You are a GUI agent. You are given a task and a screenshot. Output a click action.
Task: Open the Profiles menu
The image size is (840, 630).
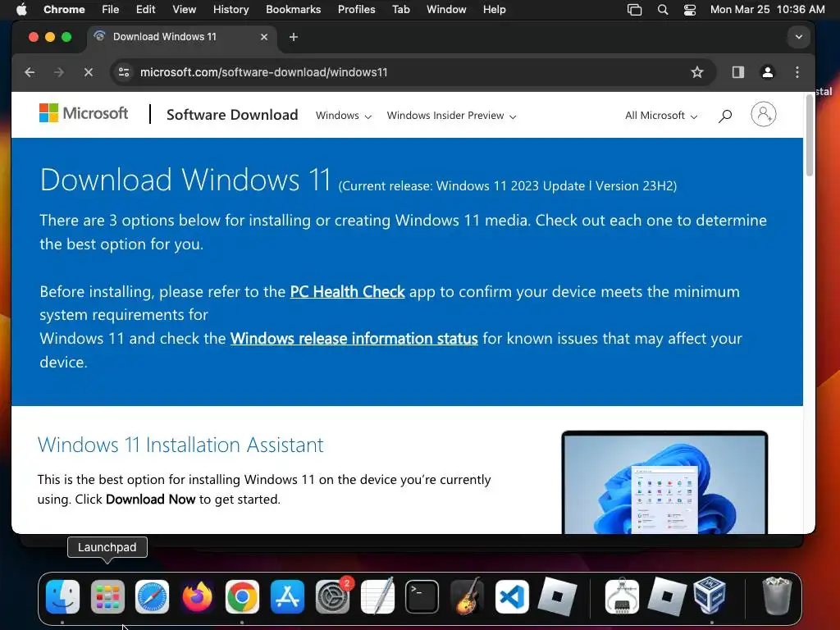coord(356,10)
